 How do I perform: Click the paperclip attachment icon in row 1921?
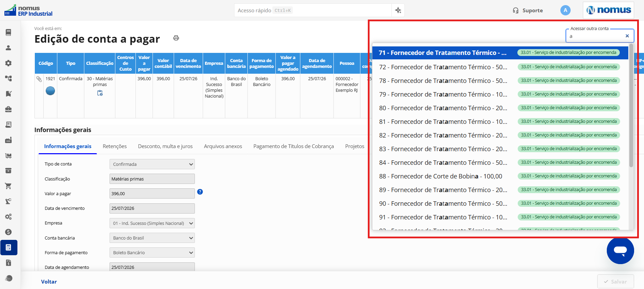coord(39,79)
